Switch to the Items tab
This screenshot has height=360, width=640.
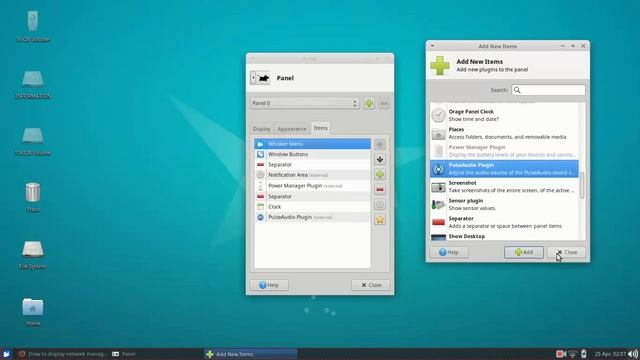click(x=320, y=128)
